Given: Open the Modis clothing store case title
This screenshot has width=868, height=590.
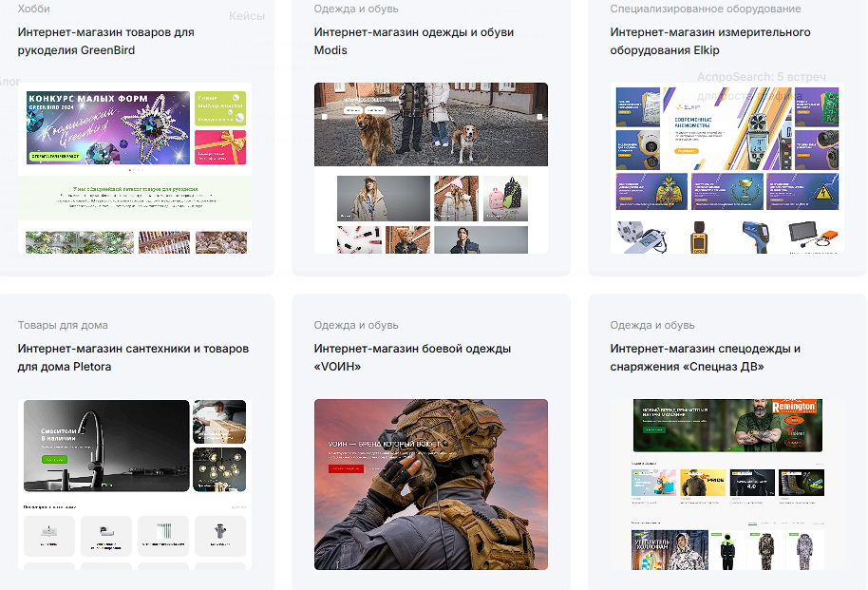Looking at the screenshot, I should point(413,41).
